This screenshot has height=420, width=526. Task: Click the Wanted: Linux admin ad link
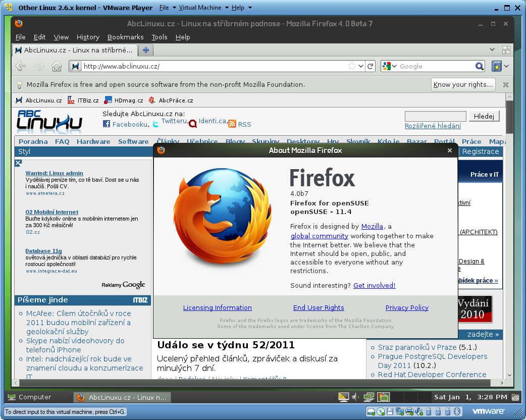click(x=55, y=173)
